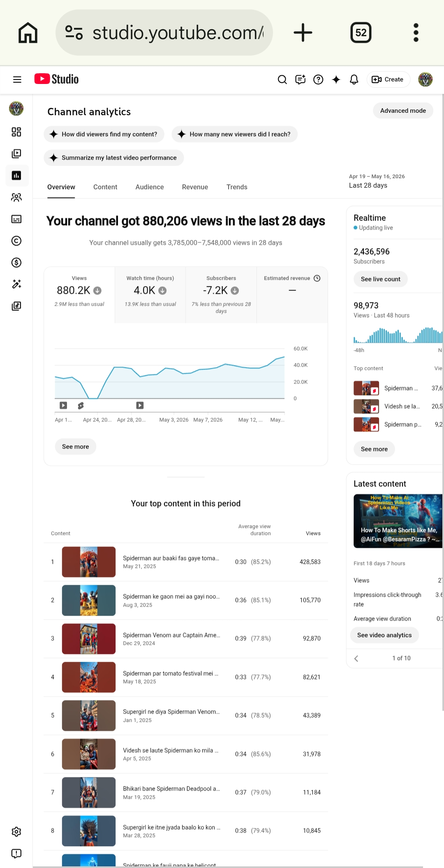Click the Views down-arrow indicator icon
The width and height of the screenshot is (444, 868).
point(97,291)
